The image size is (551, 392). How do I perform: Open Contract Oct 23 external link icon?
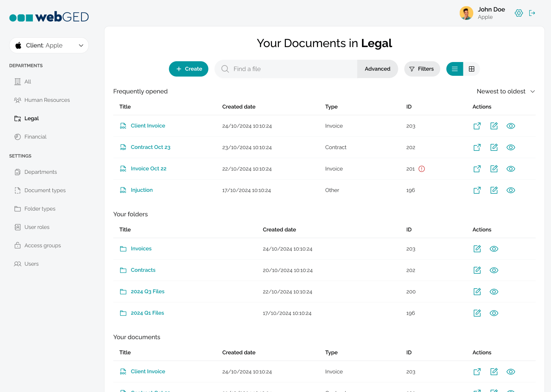(x=477, y=147)
